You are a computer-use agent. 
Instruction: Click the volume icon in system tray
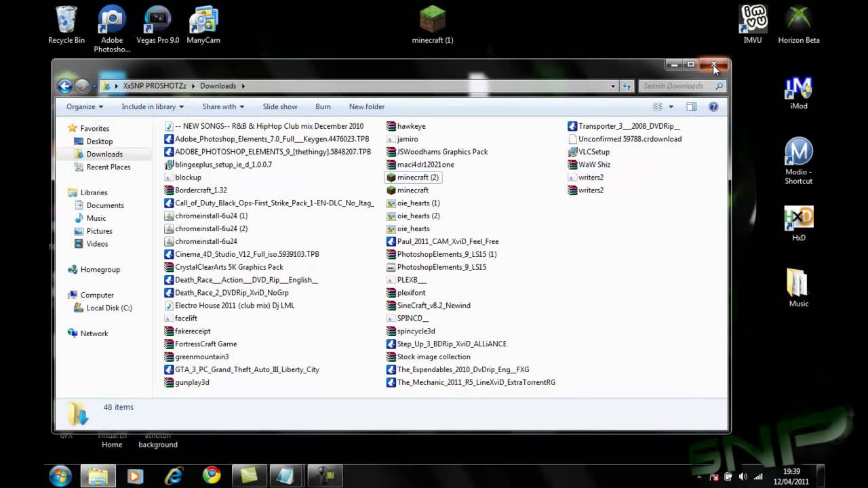[743, 476]
